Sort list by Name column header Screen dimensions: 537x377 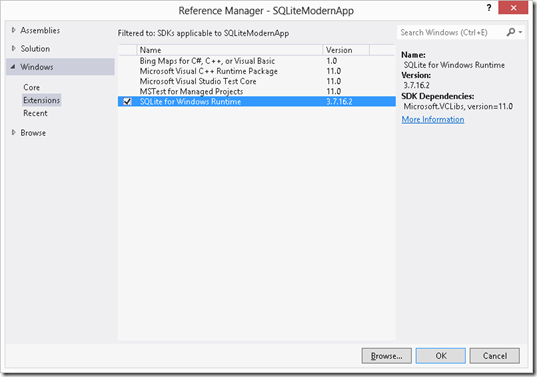tap(229, 50)
